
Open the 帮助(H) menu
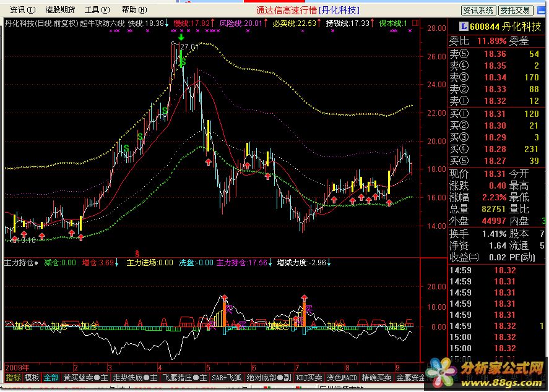(134, 10)
